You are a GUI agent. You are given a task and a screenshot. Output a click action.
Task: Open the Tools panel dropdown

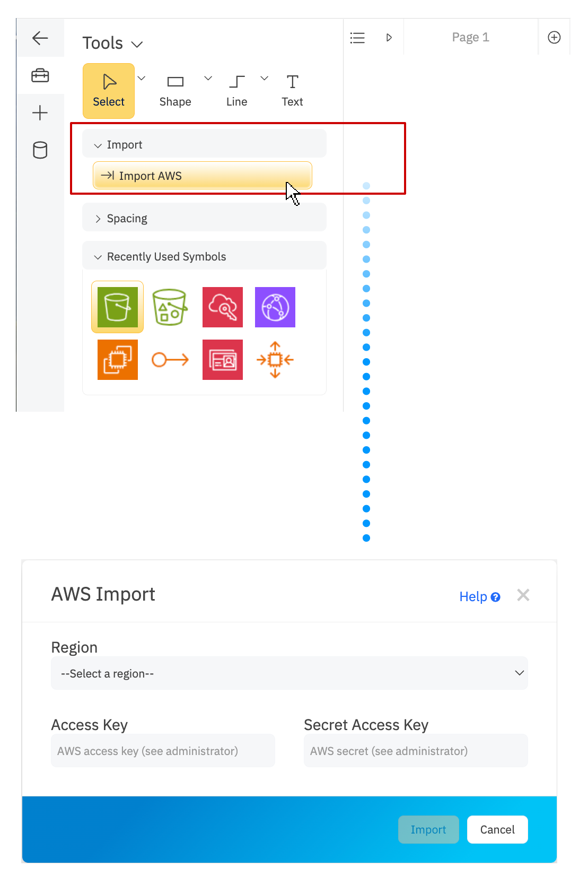137,44
